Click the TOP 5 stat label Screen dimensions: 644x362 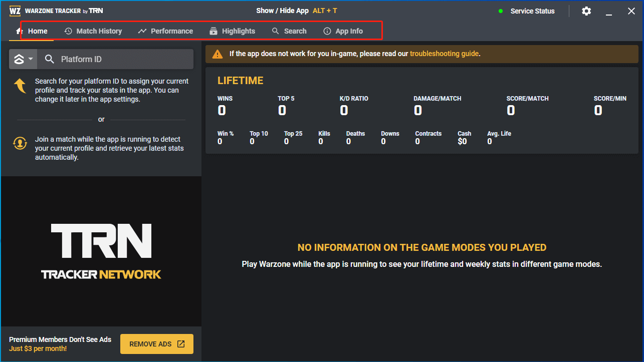point(286,99)
